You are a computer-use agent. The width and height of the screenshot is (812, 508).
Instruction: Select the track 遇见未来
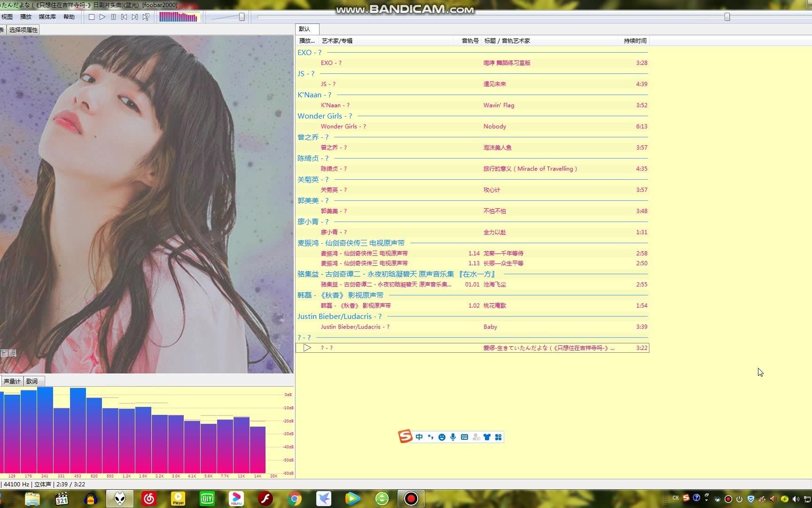[x=472, y=84]
